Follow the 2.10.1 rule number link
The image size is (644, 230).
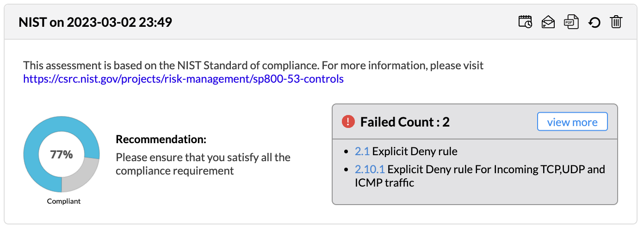(x=370, y=169)
